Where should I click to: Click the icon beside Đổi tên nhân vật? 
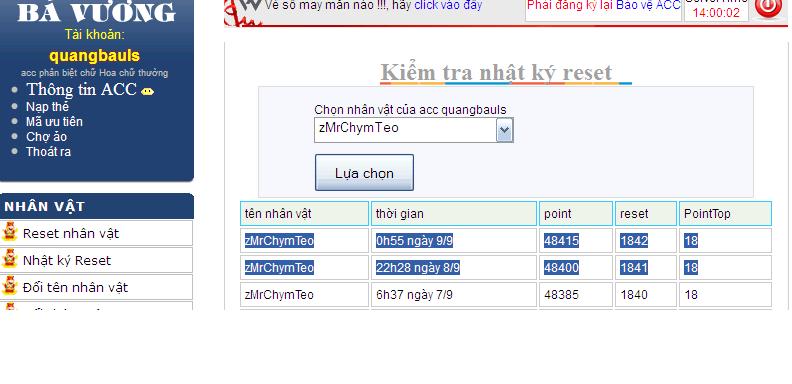click(10, 286)
